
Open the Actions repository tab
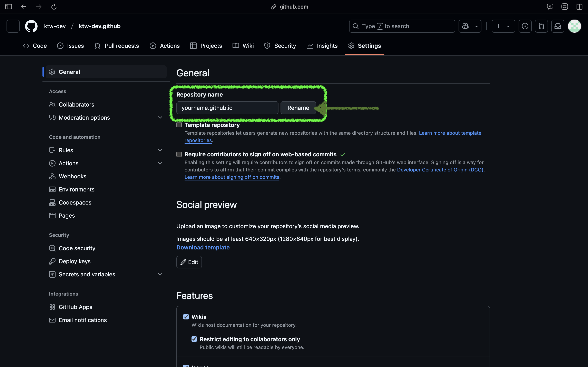click(165, 46)
